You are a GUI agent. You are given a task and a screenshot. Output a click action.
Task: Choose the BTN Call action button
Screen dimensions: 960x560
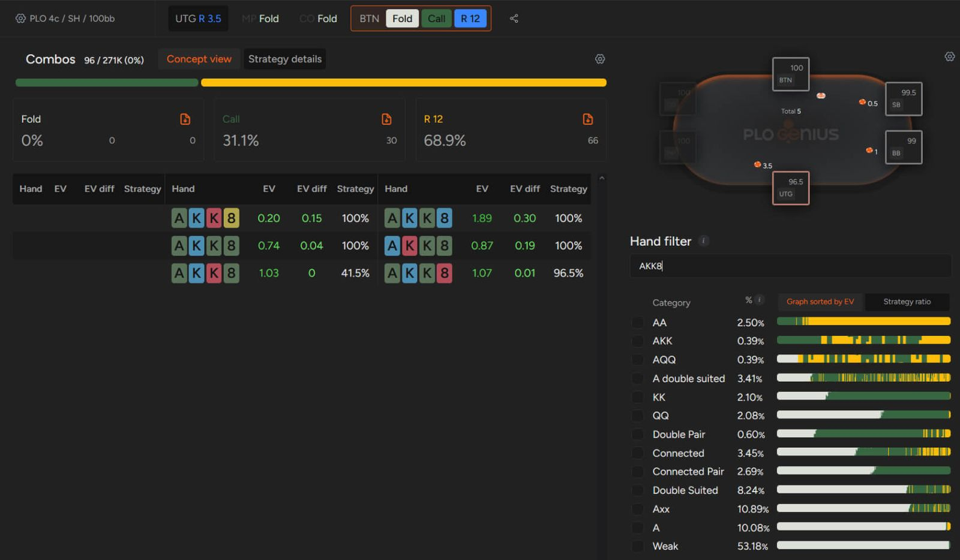pos(436,19)
